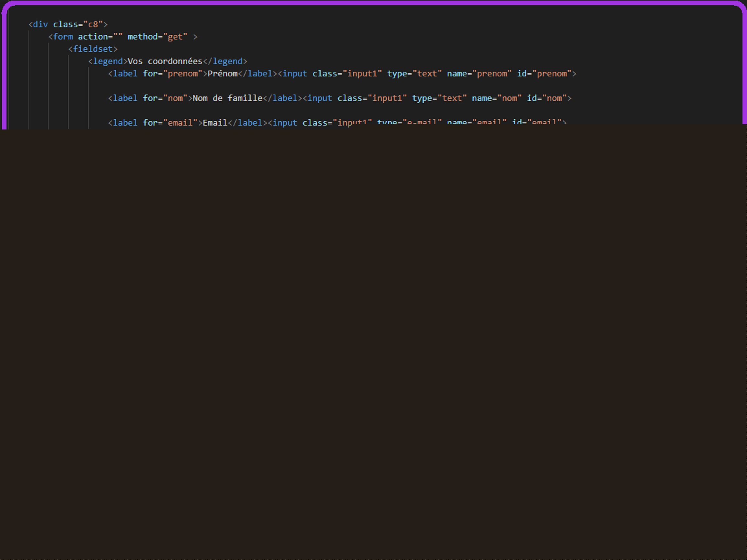The image size is (747, 560).
Task: Select the "get" method value
Action: 175,37
